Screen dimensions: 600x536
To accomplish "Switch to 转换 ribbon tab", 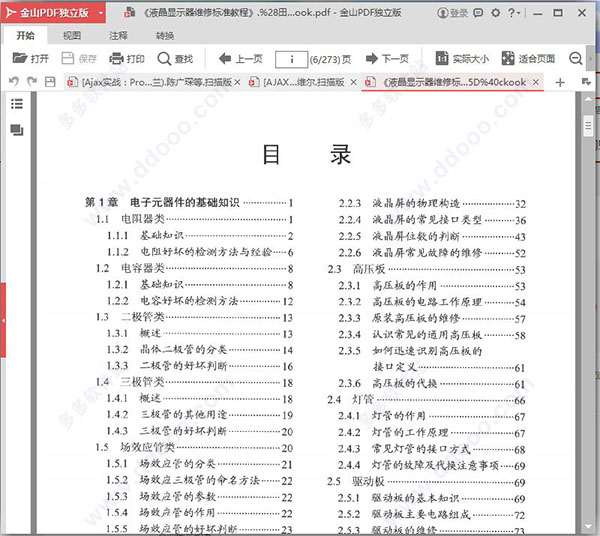I will [165, 36].
